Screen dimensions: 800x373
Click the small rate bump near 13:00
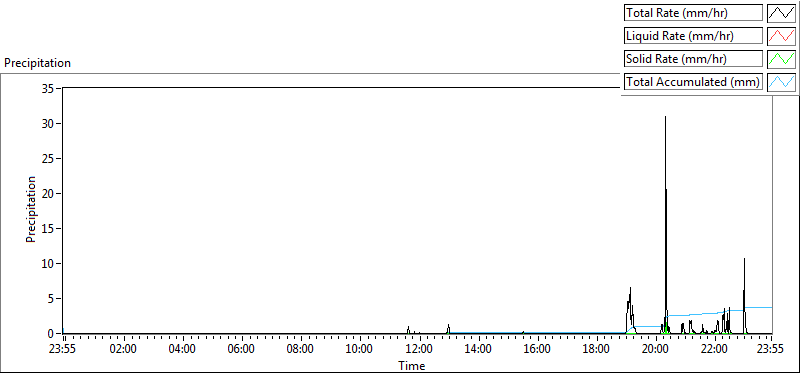pyautogui.click(x=448, y=329)
